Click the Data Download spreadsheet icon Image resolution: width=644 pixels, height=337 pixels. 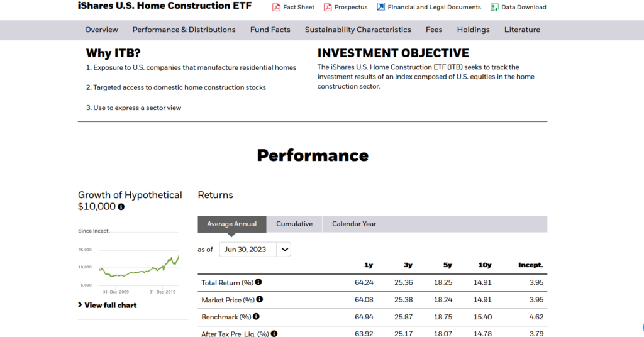(x=494, y=8)
